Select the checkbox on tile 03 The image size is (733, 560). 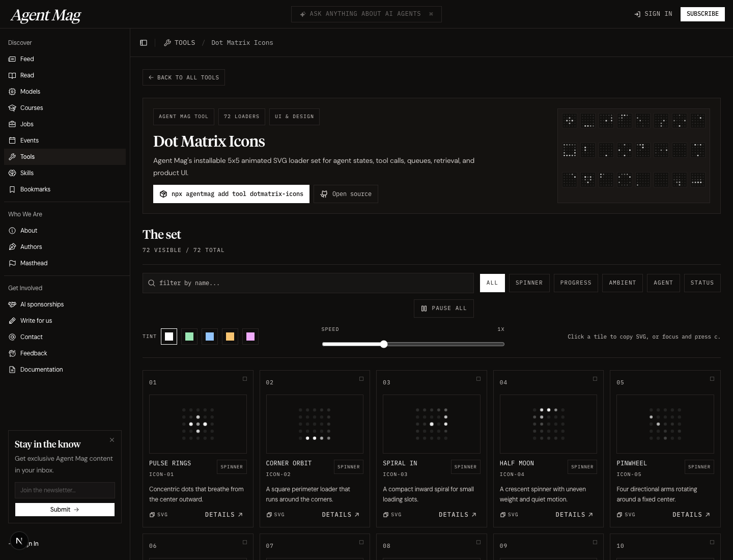[x=478, y=379]
